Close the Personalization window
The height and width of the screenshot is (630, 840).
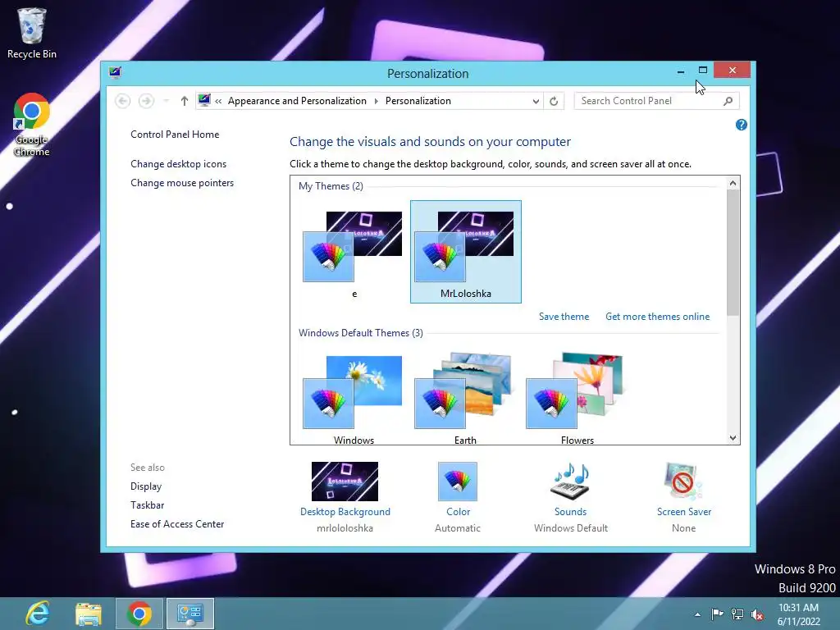pyautogui.click(x=733, y=71)
